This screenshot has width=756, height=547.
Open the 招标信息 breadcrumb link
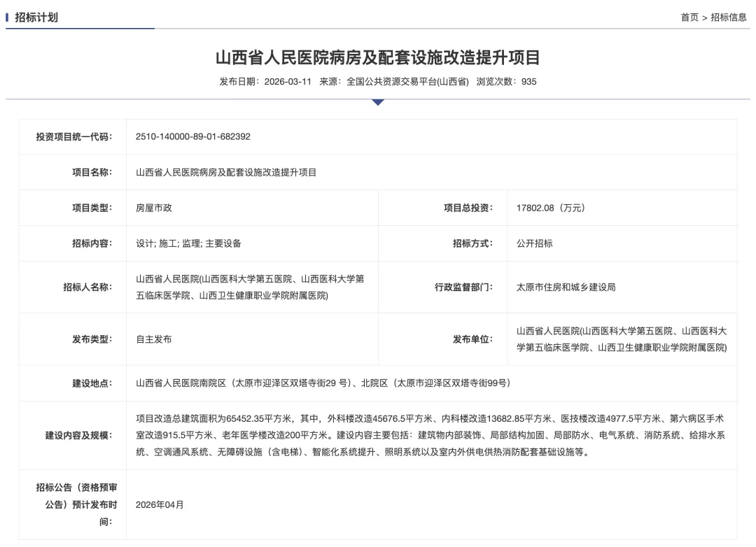point(729,17)
